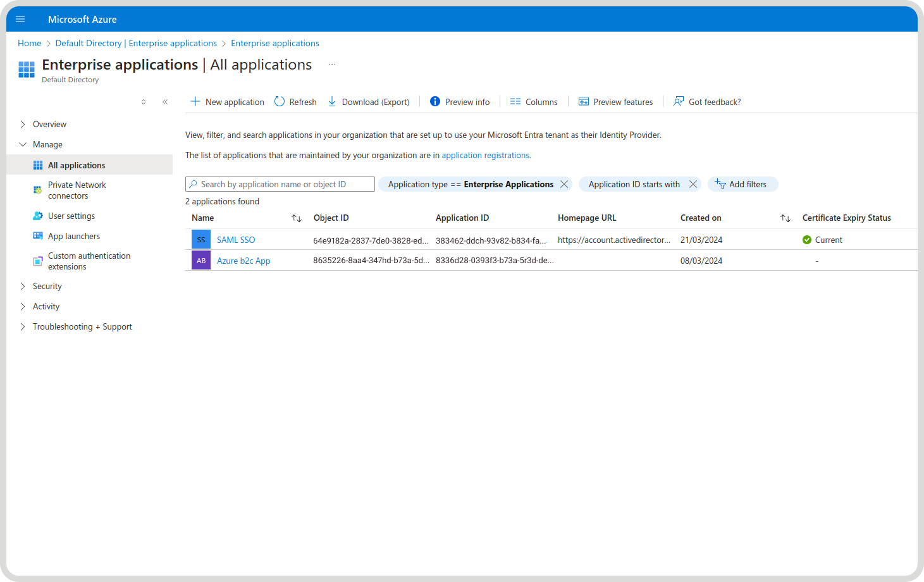
Task: Open App launchers
Action: [74, 236]
